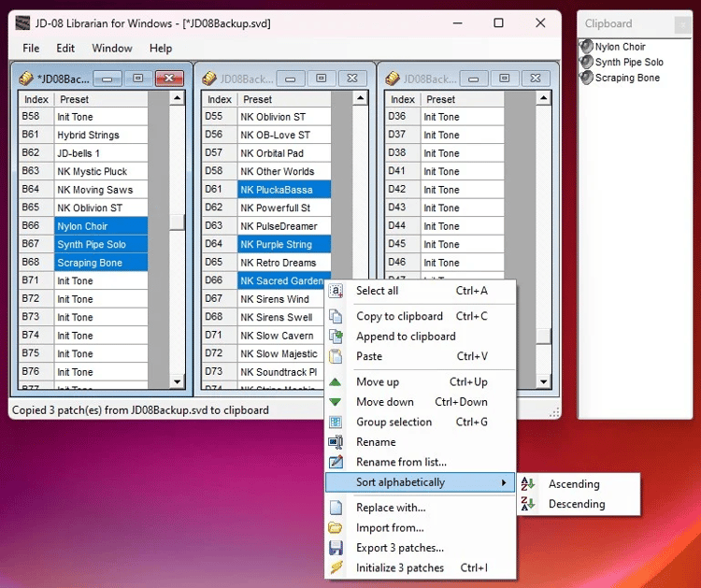The height and width of the screenshot is (588, 701).
Task: Choose Group selection menu entry
Action: tap(421, 423)
